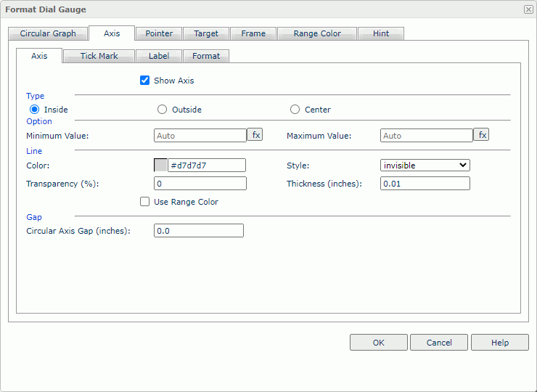The image size is (537, 392).
Task: Choose the Inside axis type
Action: [35, 110]
